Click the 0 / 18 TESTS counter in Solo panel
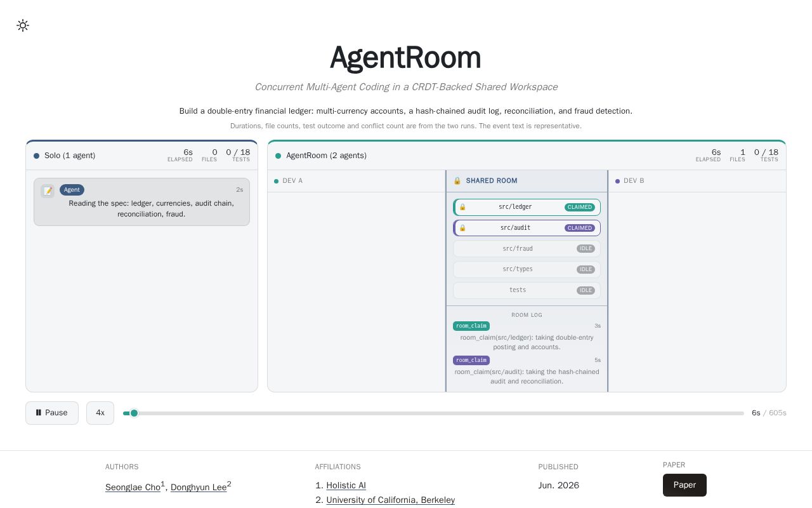This screenshot has width=812, height=508. (x=238, y=155)
